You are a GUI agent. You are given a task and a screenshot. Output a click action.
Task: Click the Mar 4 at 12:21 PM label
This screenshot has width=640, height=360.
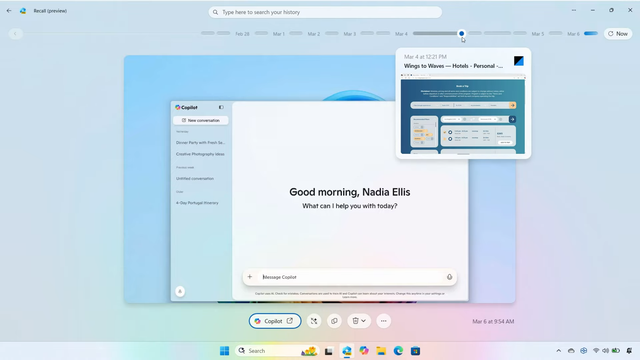click(425, 57)
